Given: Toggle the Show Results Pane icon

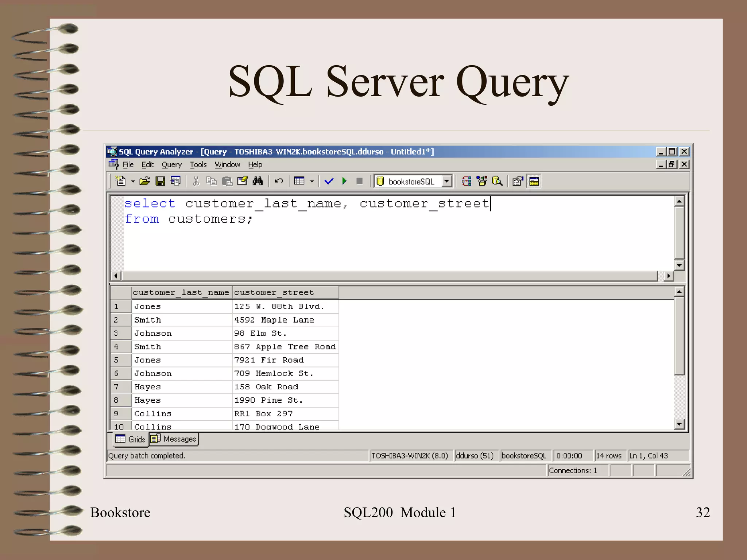Looking at the screenshot, I should pos(534,181).
